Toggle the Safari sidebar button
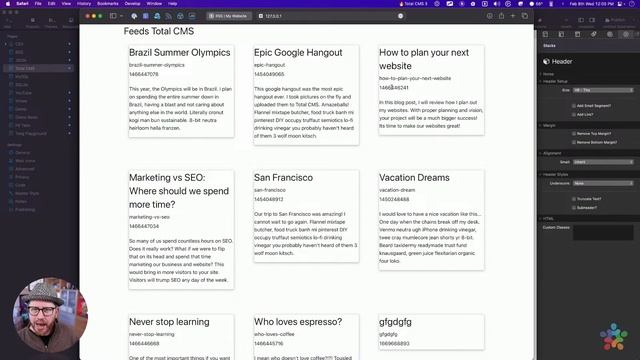Viewport: 640px width, 360px height. pyautogui.click(x=113, y=16)
